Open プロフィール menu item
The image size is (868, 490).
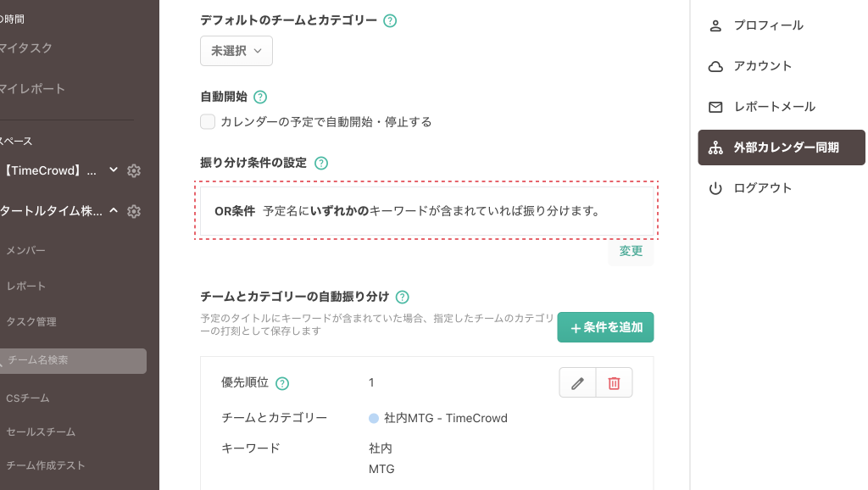click(768, 25)
